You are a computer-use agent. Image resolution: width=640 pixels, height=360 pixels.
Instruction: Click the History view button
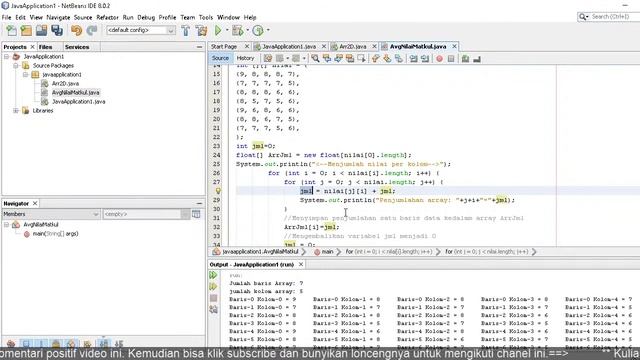pyautogui.click(x=245, y=58)
